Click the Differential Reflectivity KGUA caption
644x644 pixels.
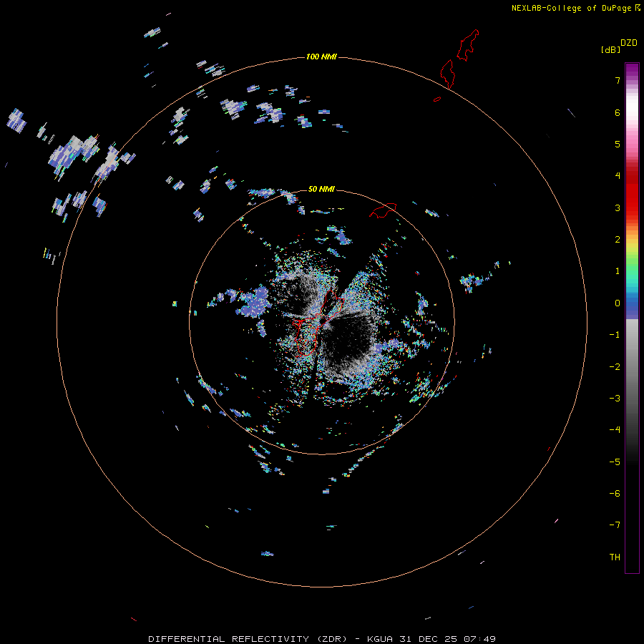click(x=321, y=639)
